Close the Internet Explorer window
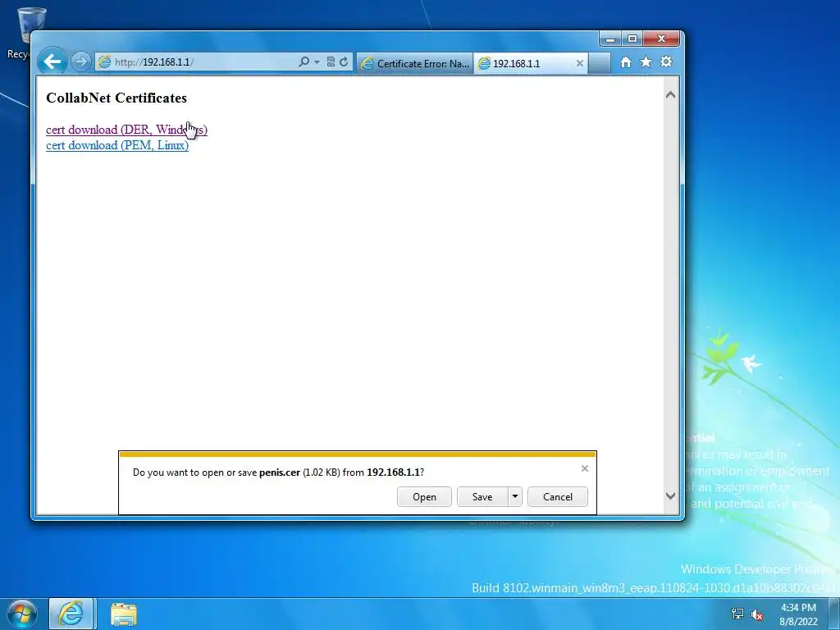840x630 pixels. (662, 39)
